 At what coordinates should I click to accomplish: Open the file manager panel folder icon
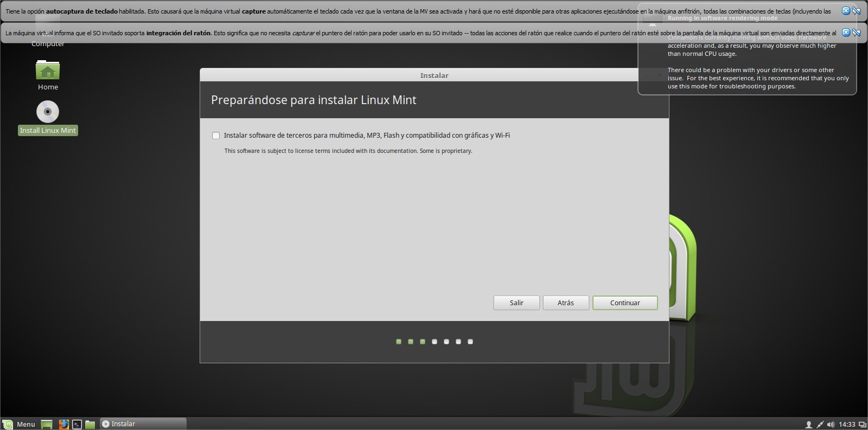pyautogui.click(x=90, y=424)
